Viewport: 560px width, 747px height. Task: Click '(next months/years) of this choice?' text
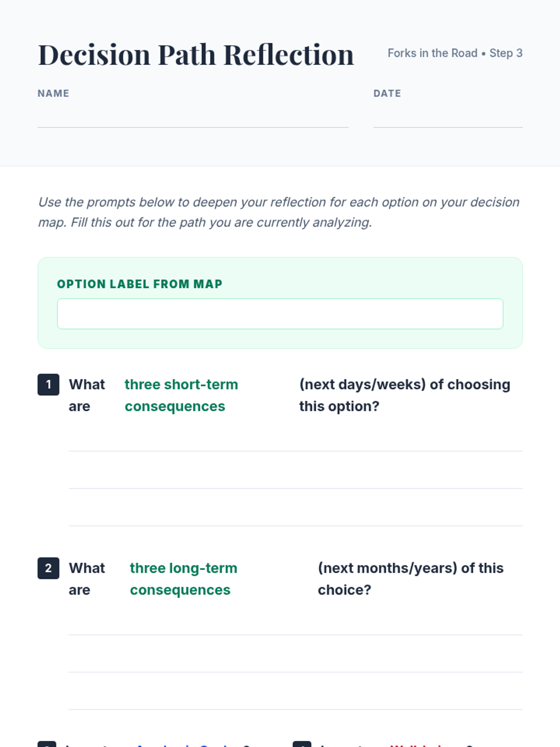click(x=411, y=579)
